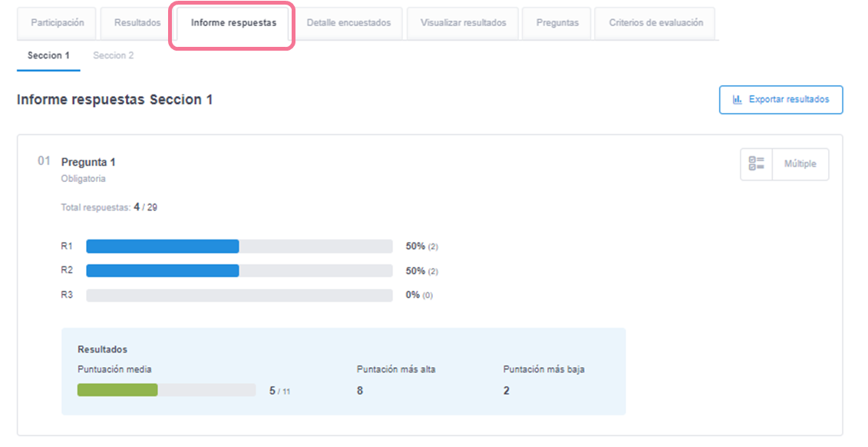Image resolution: width=868 pixels, height=447 pixels.
Task: Open the Participación tab
Action: click(x=58, y=23)
